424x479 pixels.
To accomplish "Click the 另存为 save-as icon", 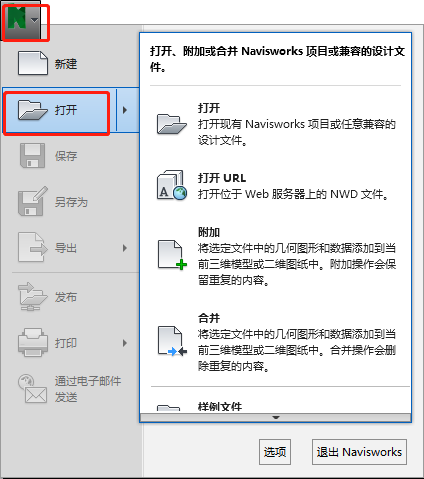I will tap(33, 201).
